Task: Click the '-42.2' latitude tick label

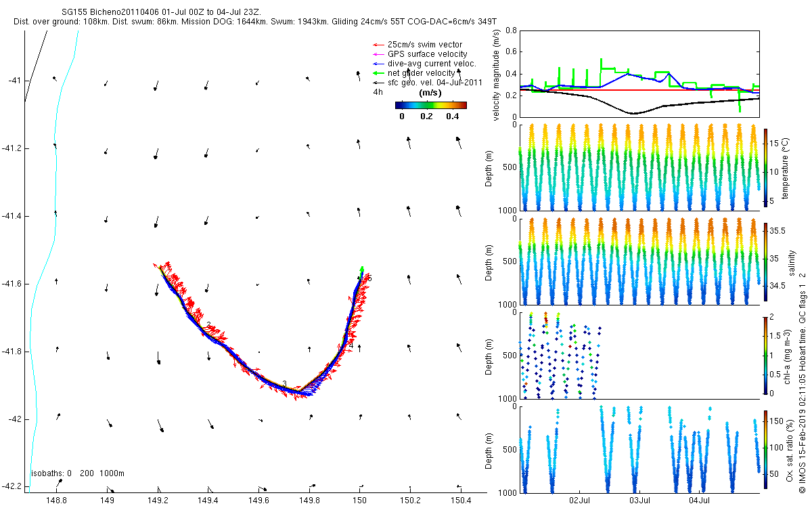Action: point(12,487)
